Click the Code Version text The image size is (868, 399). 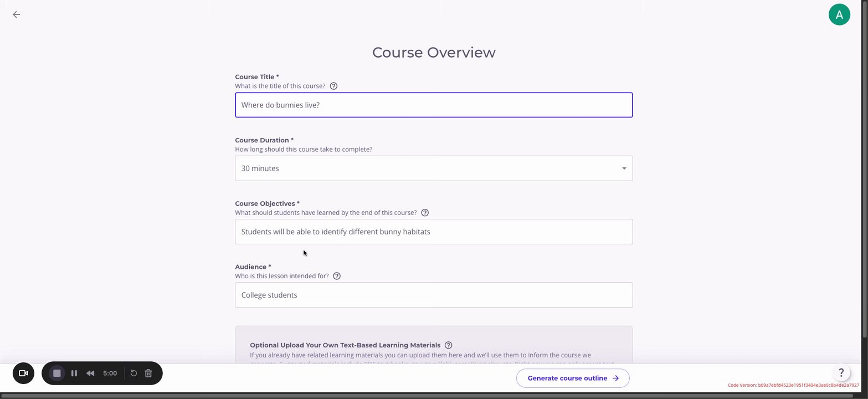[793, 385]
